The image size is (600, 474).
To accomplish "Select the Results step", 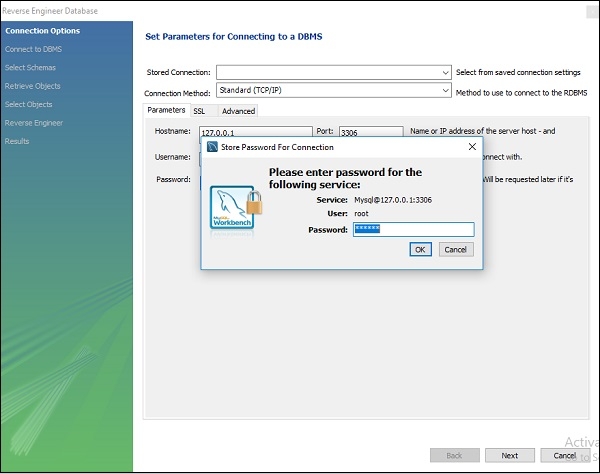I will 17,141.
